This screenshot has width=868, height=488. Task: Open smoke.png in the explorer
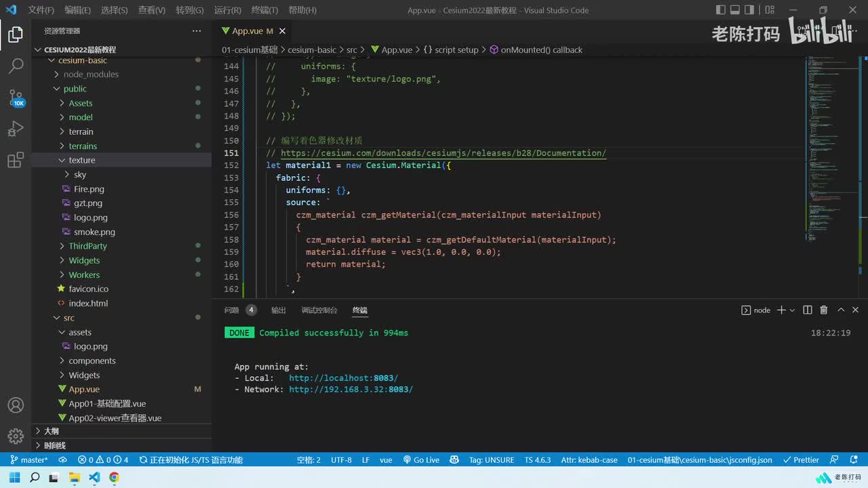click(94, 232)
